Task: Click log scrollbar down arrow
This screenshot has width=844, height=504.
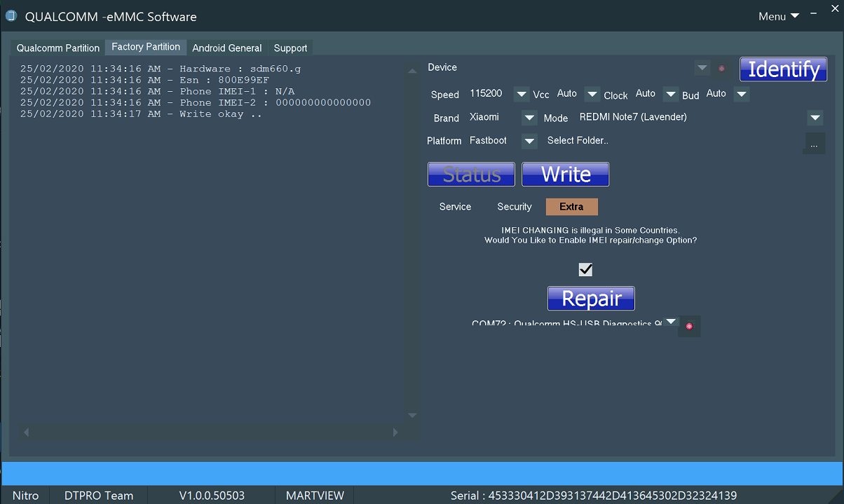Action: [x=412, y=416]
